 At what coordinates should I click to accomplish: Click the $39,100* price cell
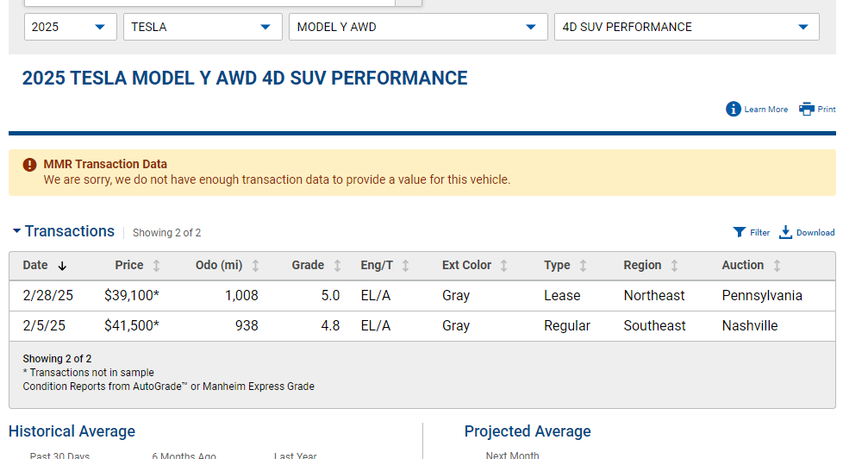132,295
